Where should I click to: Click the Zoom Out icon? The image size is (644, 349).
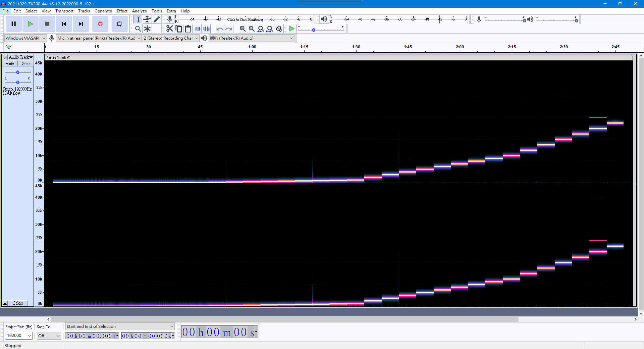click(252, 29)
